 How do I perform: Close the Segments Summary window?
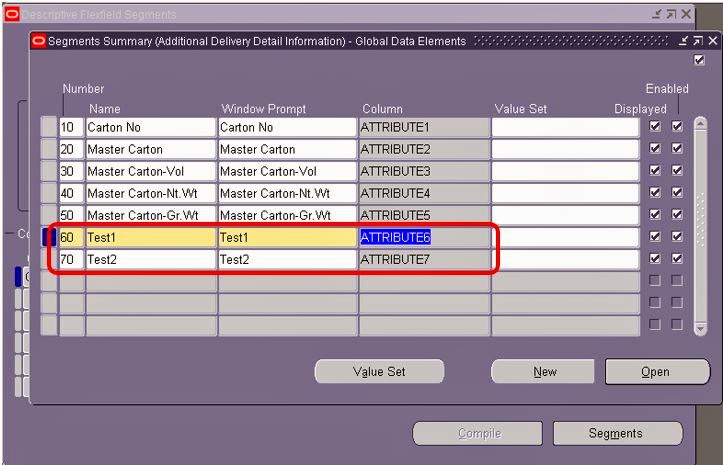tap(712, 41)
